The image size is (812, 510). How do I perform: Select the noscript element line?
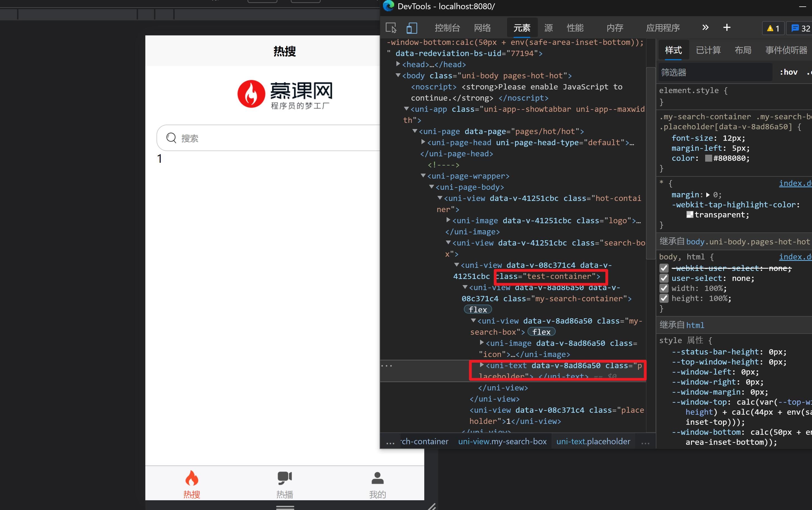click(x=516, y=92)
